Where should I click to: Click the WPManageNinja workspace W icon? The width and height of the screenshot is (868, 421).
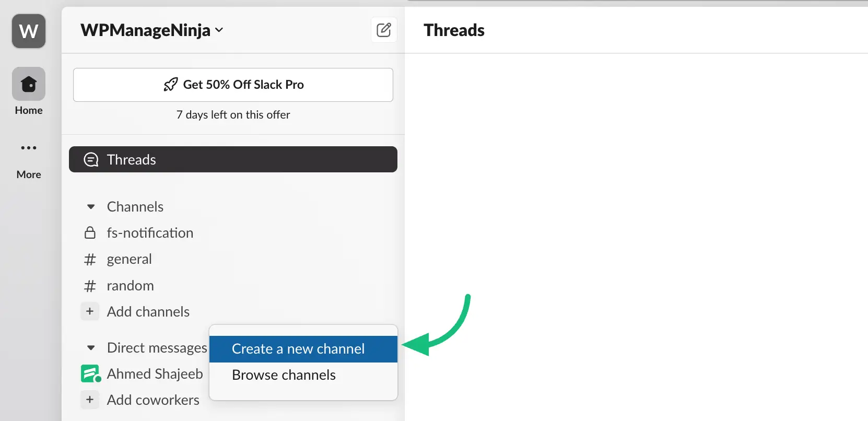tap(29, 31)
